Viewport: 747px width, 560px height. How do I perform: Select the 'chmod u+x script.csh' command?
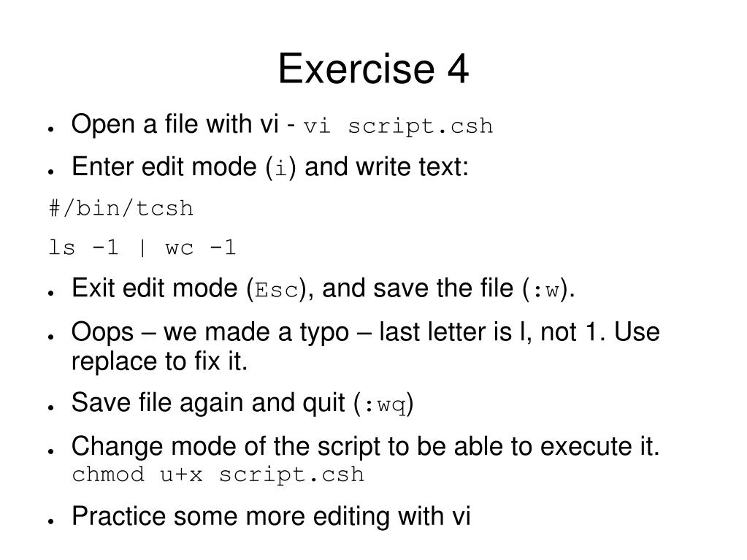218,475
